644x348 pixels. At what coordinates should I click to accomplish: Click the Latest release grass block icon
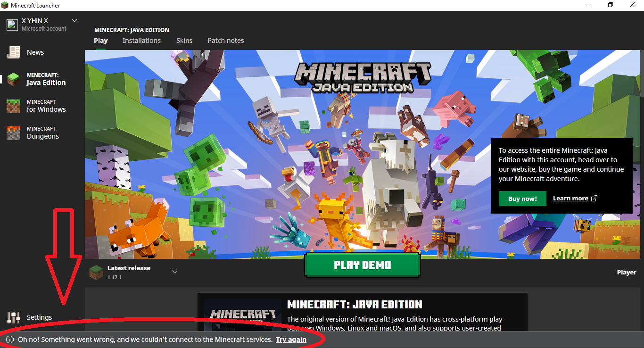pyautogui.click(x=96, y=272)
